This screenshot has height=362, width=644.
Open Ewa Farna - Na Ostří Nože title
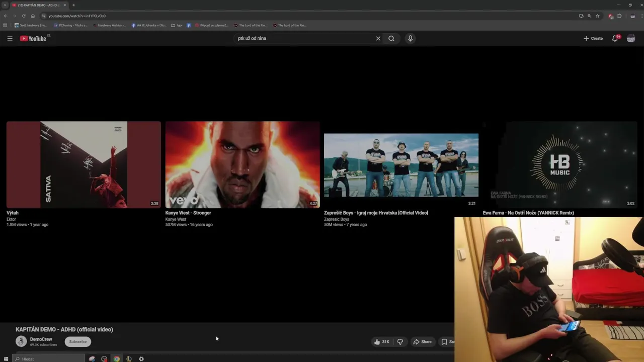point(528,213)
